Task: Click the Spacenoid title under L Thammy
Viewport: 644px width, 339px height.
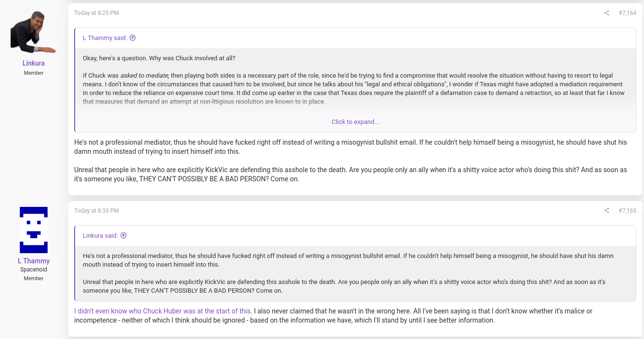Action: (x=34, y=270)
